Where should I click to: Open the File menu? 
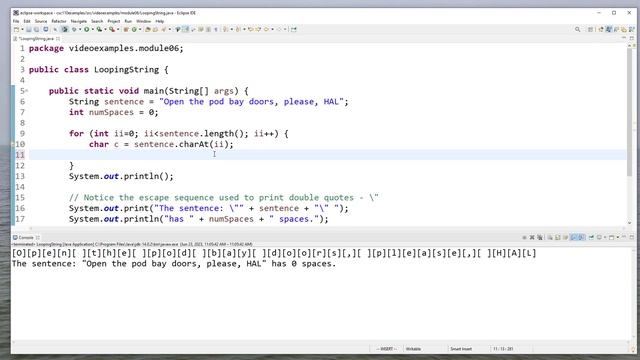[x=16, y=21]
